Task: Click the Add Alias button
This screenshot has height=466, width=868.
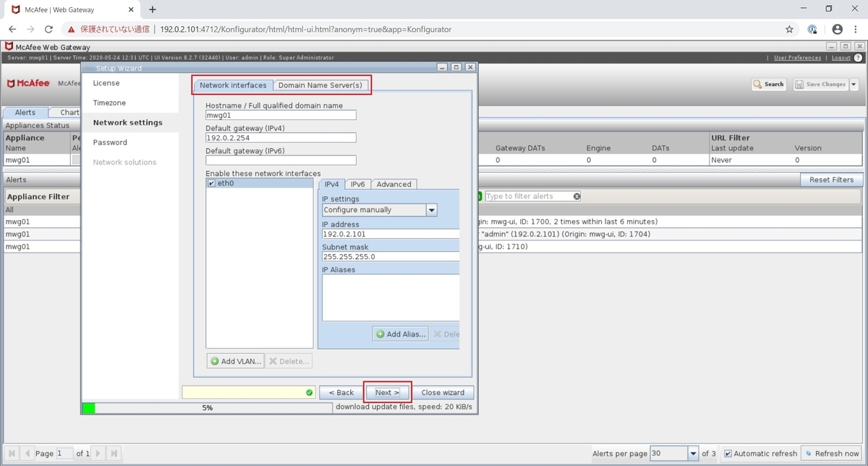Action: click(x=401, y=334)
